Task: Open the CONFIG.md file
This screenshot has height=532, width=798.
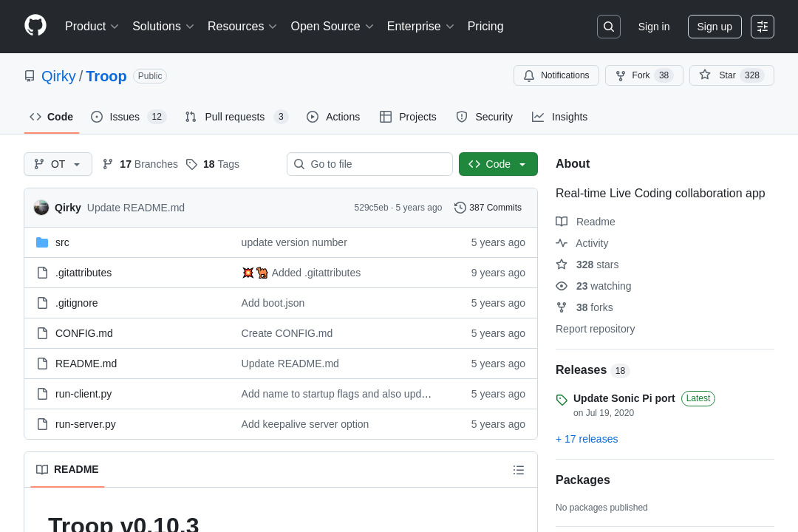Action: pyautogui.click(x=84, y=333)
